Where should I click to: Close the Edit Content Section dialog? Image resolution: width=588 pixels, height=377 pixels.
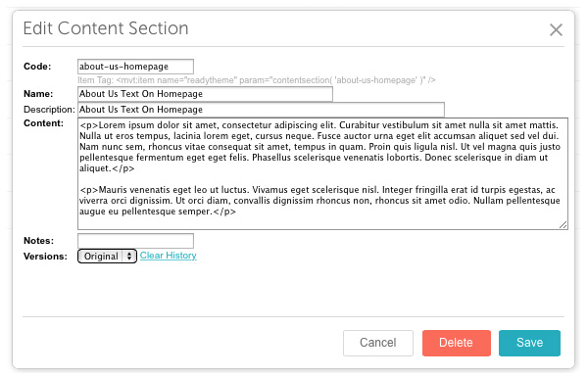(x=556, y=30)
